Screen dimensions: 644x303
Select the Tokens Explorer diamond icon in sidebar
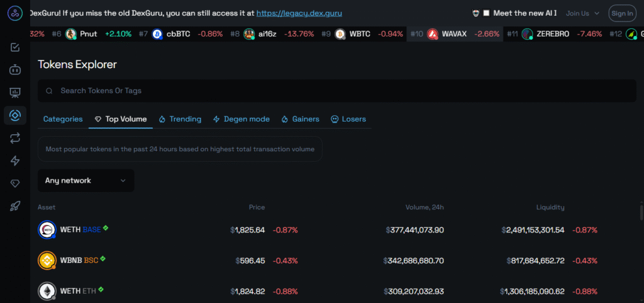tap(15, 115)
